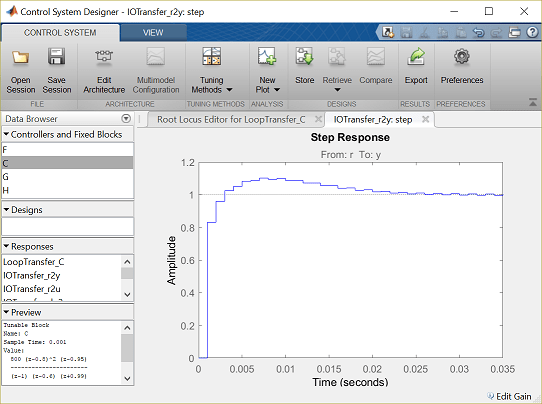
Task: Redo action via quick access arrow
Action: (x=496, y=32)
